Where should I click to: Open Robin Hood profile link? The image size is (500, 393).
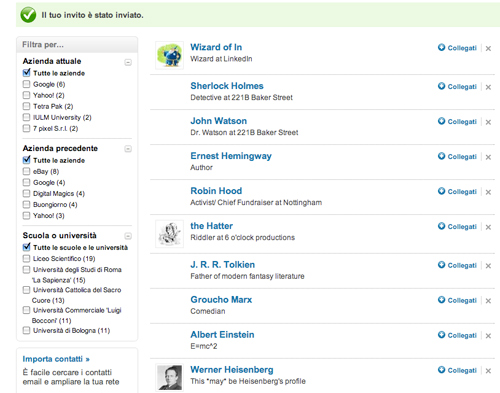click(x=216, y=191)
